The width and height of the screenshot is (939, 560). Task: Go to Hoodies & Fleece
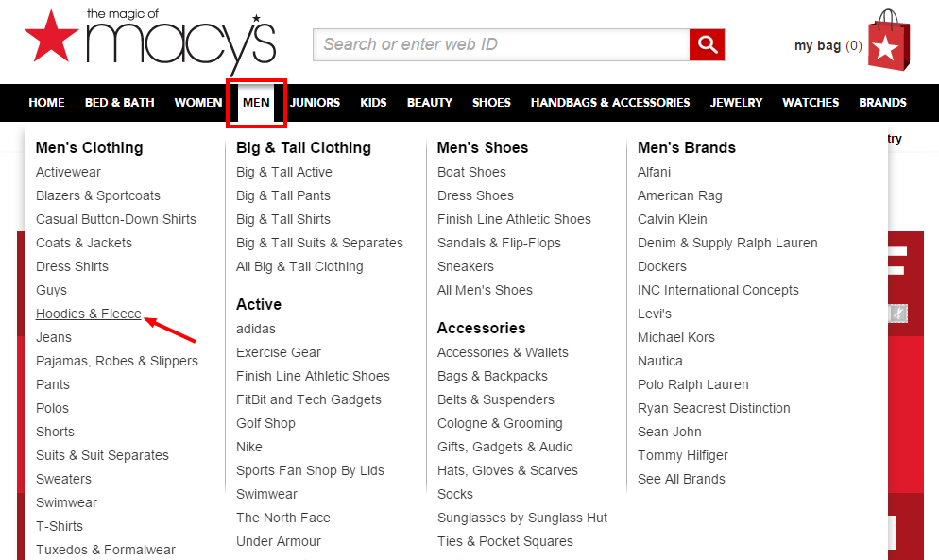89,314
